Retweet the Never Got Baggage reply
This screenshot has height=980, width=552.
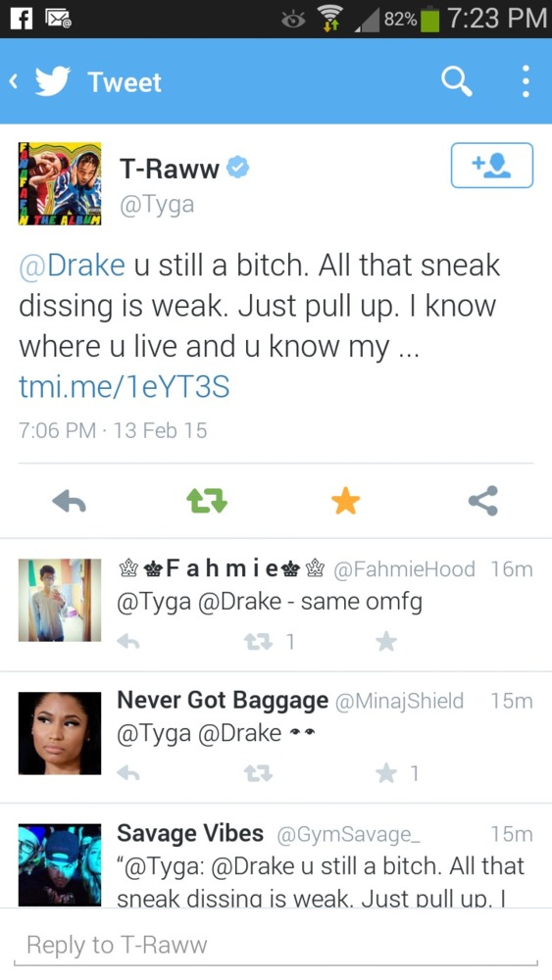258,774
